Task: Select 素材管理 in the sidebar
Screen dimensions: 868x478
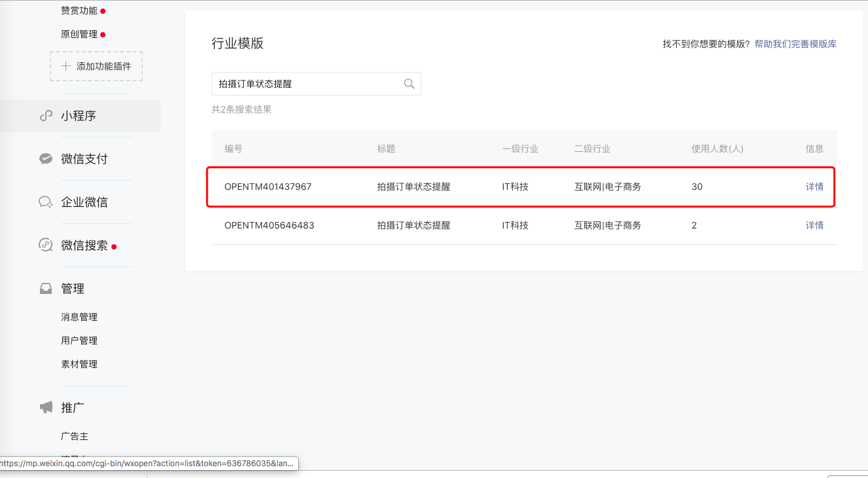Action: tap(79, 363)
